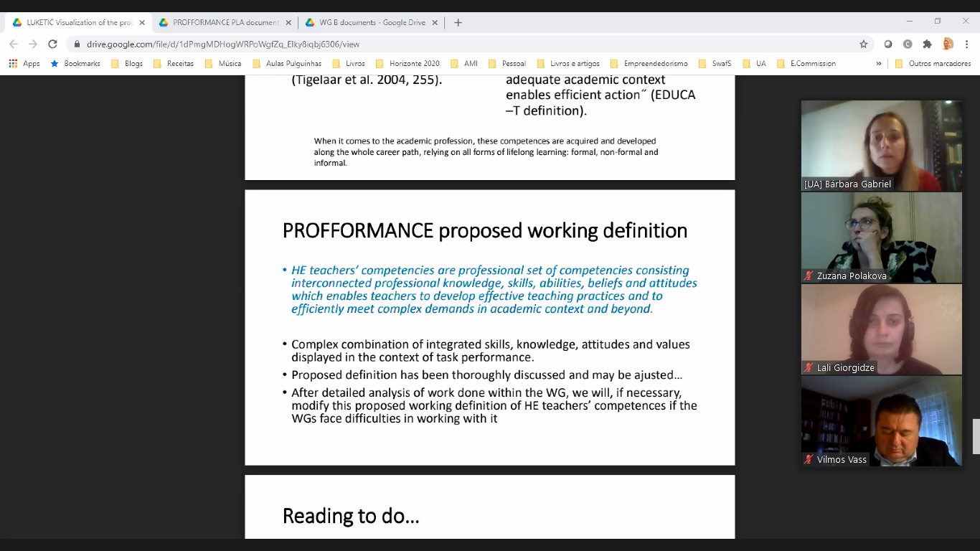Click the browser back arrow
Viewport: 980px width, 551px height.
click(x=14, y=44)
